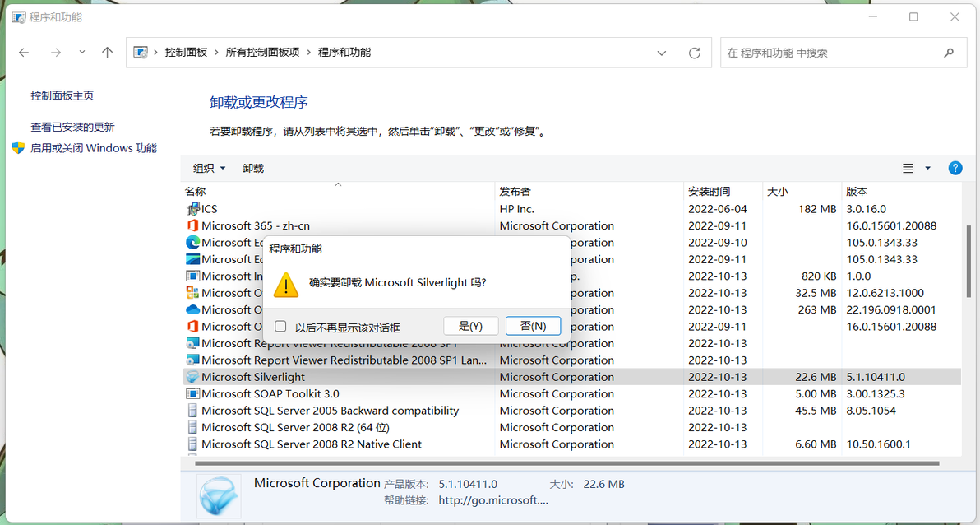Click the horizontal scrollbar under program list

(566, 463)
